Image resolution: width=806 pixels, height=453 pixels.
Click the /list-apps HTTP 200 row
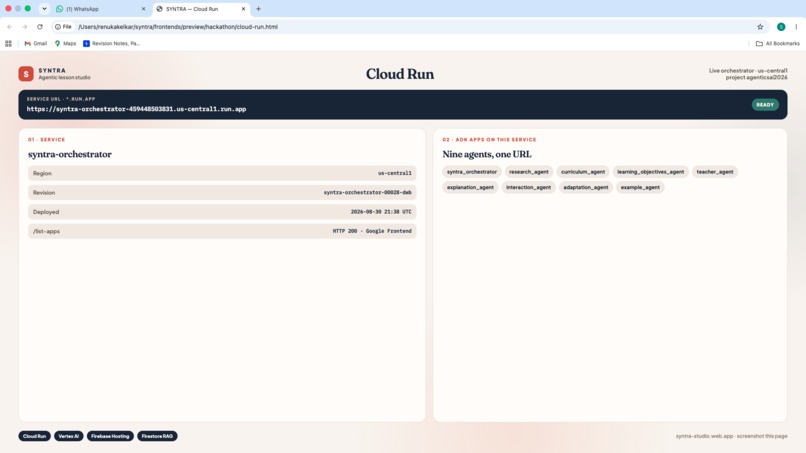tap(222, 231)
